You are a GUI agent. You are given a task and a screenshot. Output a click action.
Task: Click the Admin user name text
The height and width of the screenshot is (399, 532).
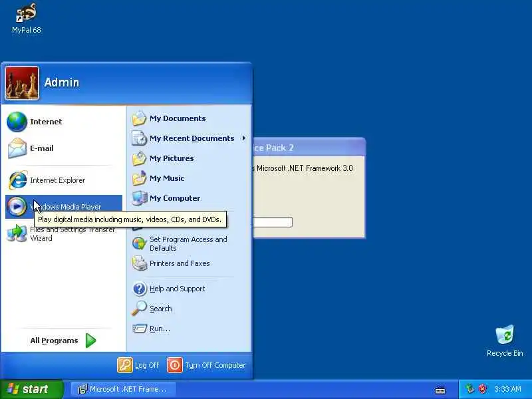pyautogui.click(x=62, y=82)
